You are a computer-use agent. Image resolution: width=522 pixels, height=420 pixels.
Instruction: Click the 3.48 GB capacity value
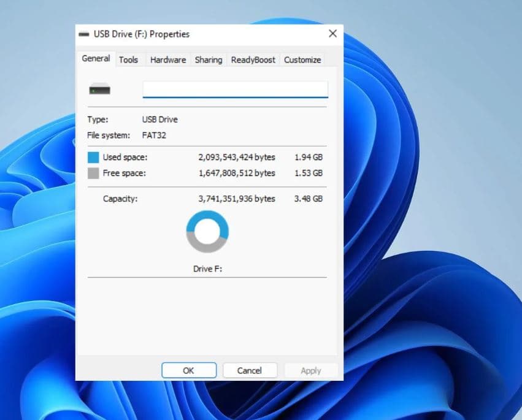coord(308,199)
